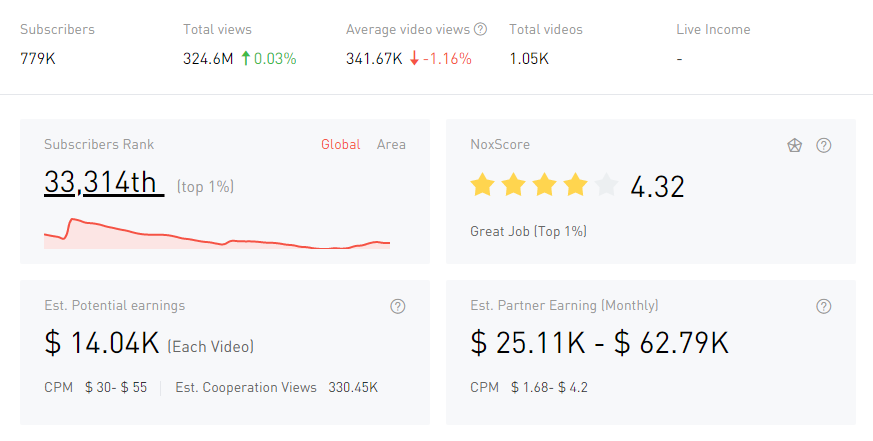Click help icon in Est. Potential earnings card
This screenshot has height=441, width=873.
pos(398,306)
